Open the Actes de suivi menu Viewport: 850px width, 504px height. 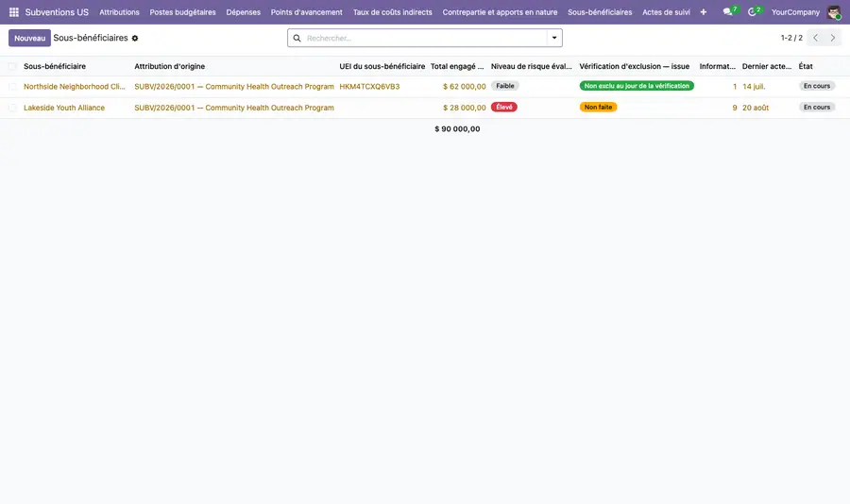coord(666,12)
